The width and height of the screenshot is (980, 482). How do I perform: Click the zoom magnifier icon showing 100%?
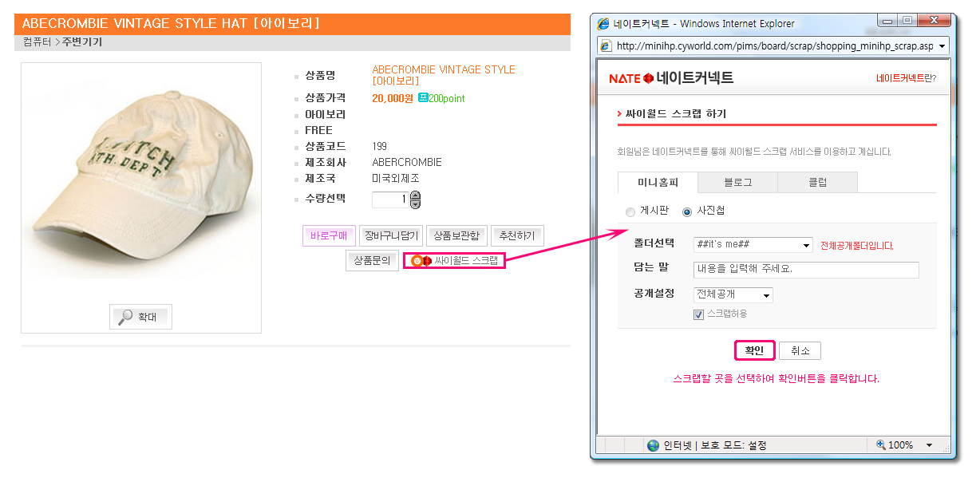(880, 445)
